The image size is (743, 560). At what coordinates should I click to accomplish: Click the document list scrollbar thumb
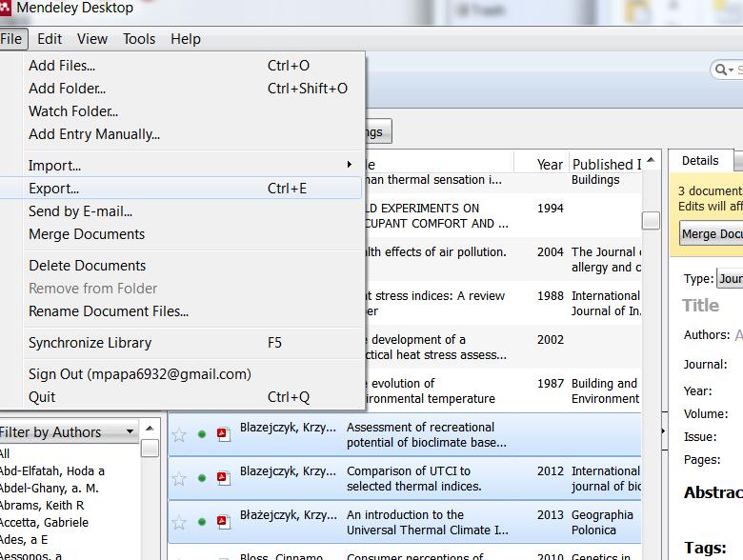pos(651,220)
